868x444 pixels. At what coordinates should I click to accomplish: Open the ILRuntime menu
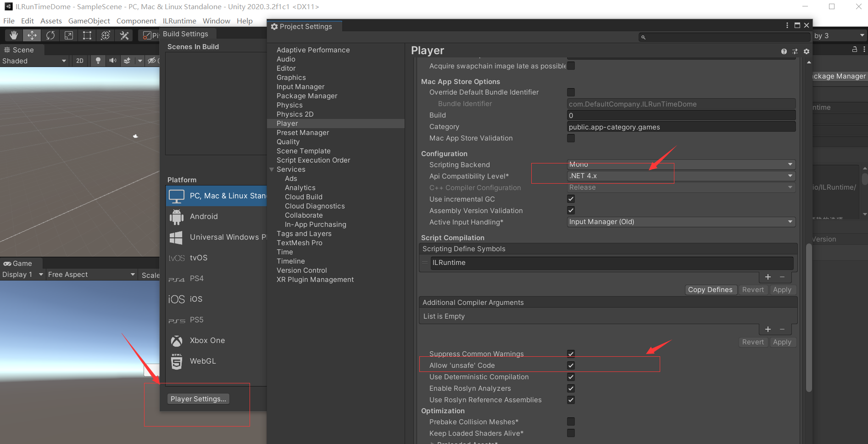(179, 21)
